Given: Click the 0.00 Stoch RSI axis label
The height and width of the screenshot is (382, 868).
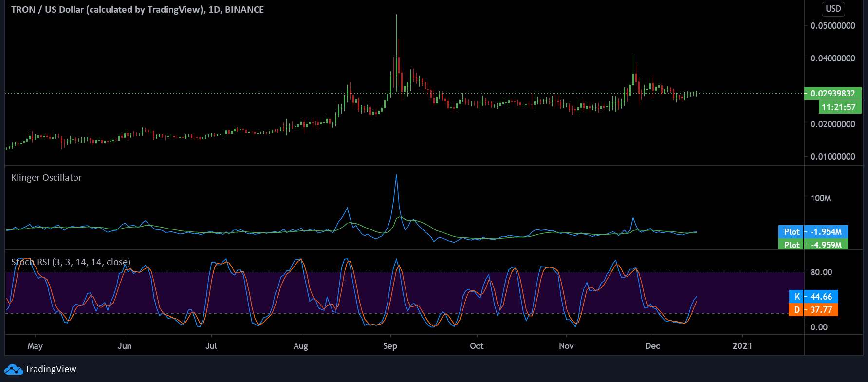Looking at the screenshot, I should (819, 327).
